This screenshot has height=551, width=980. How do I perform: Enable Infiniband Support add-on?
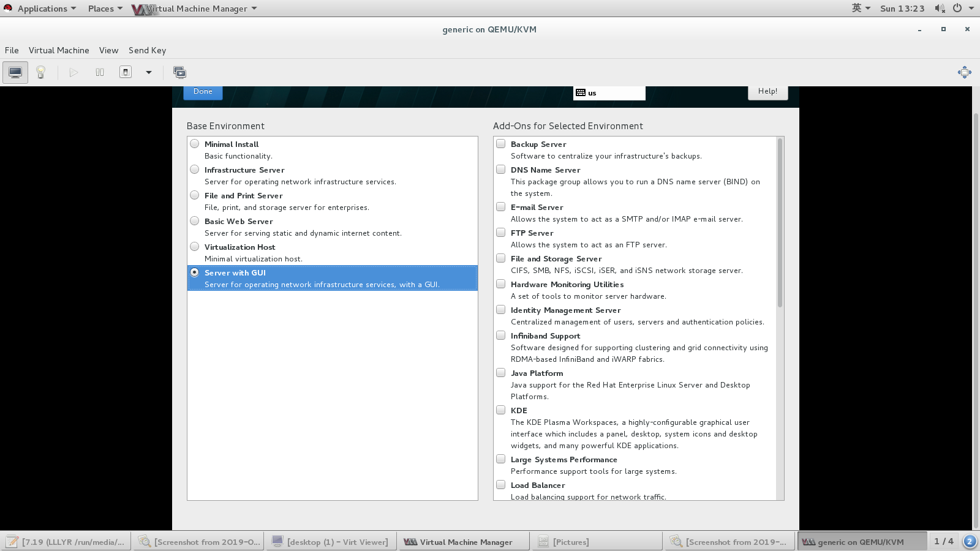coord(500,335)
